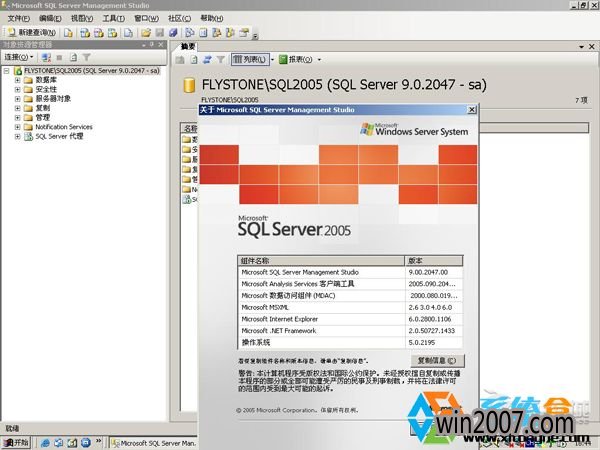The image size is (600, 450).
Task: Close the About SQL Server Management Studio dialog
Action: 472,110
